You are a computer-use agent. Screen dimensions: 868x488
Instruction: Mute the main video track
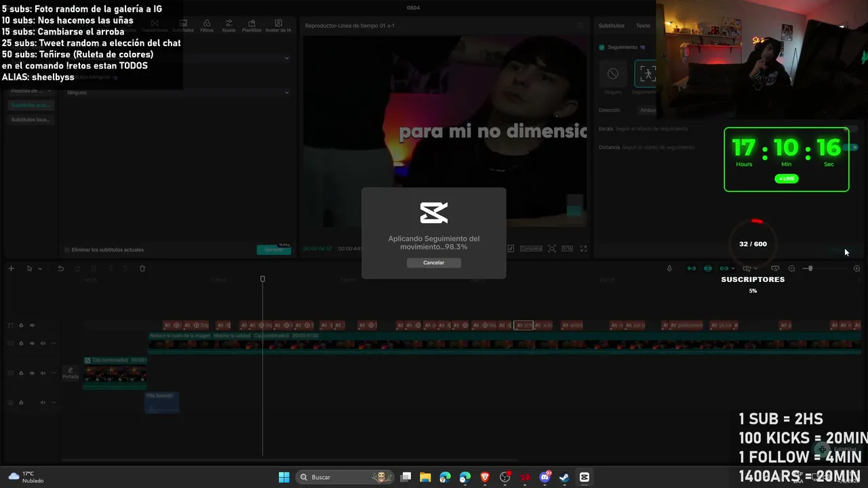click(x=43, y=344)
